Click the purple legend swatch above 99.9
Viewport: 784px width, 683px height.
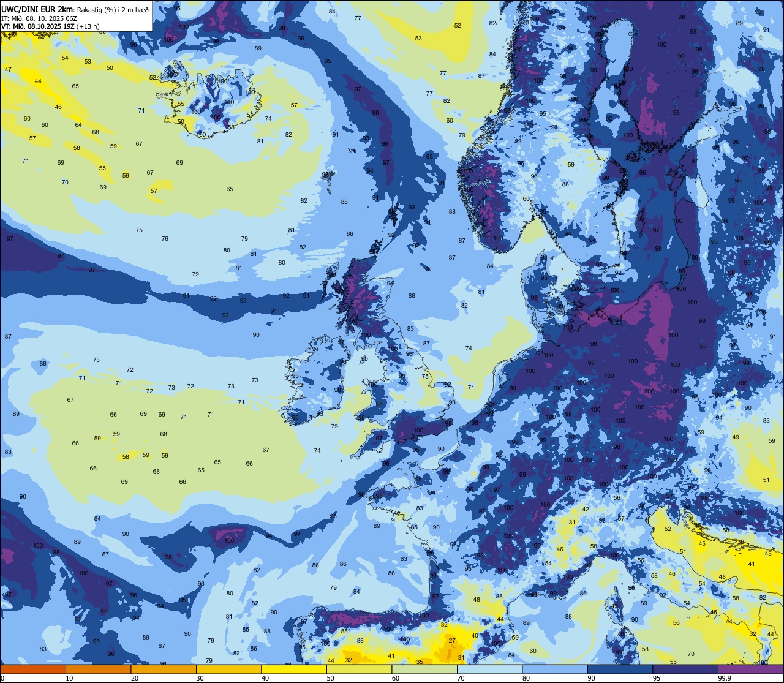[x=750, y=670]
